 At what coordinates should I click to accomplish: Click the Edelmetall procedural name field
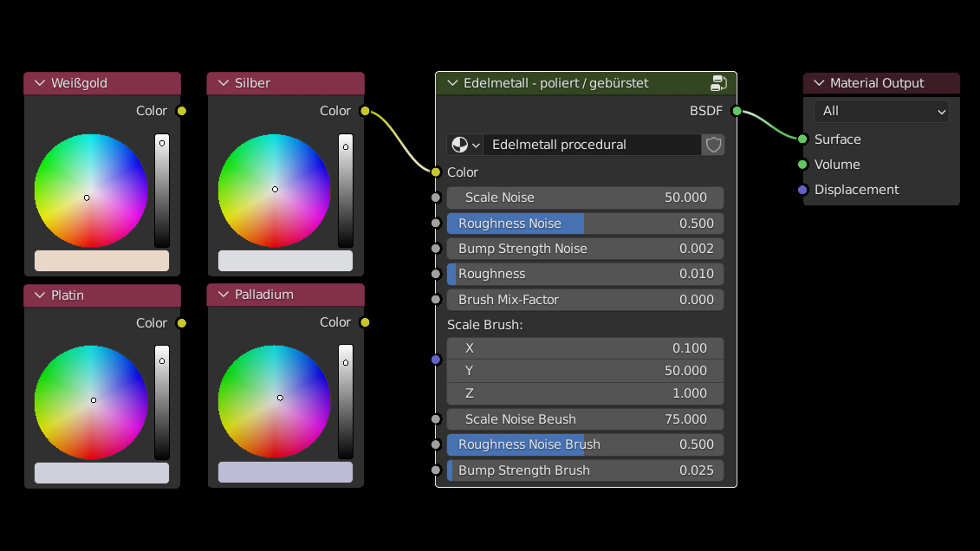(x=591, y=145)
